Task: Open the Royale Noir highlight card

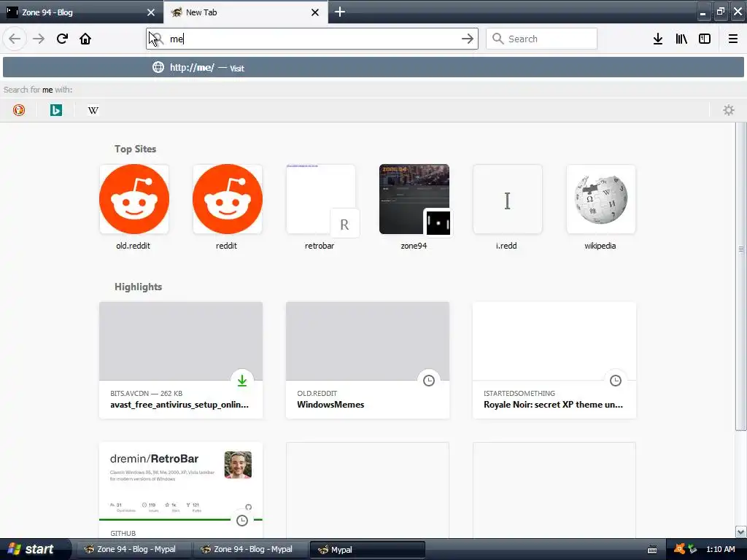Action: pos(554,360)
